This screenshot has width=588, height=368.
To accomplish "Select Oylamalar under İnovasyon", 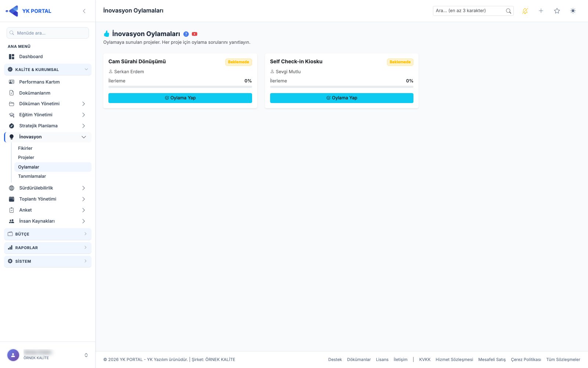I will click(53, 167).
